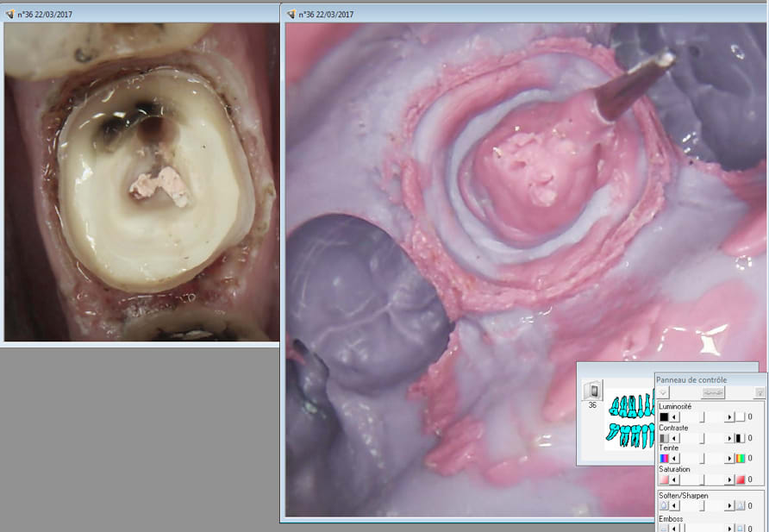Click the red Saturation maximum icon

coord(739,479)
